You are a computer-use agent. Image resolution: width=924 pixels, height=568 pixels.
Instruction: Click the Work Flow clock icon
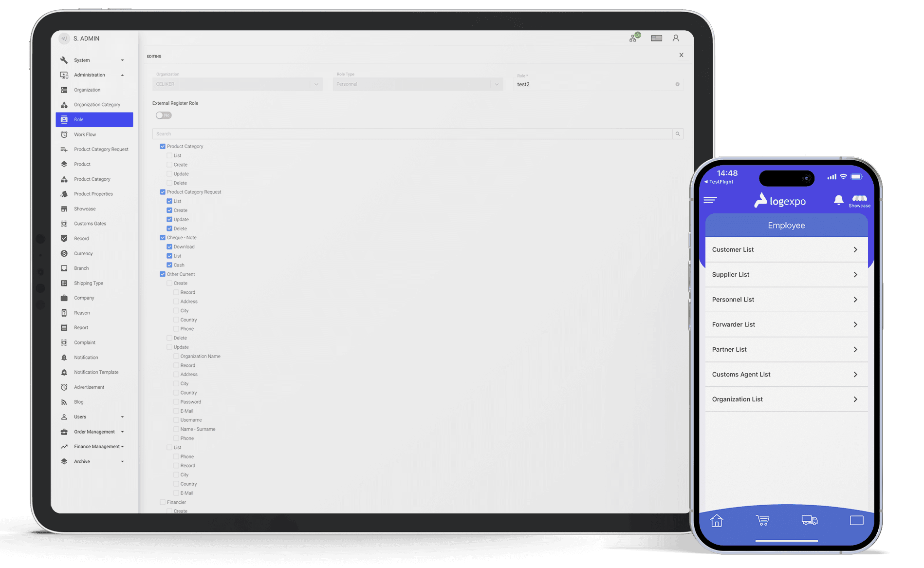64,134
